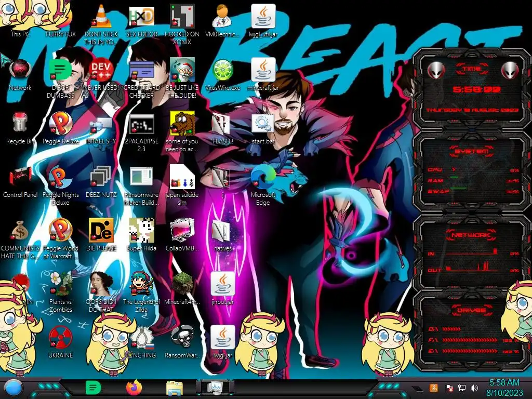The image size is (532, 399).
Task: Open the network tray icon
Action: point(462,388)
